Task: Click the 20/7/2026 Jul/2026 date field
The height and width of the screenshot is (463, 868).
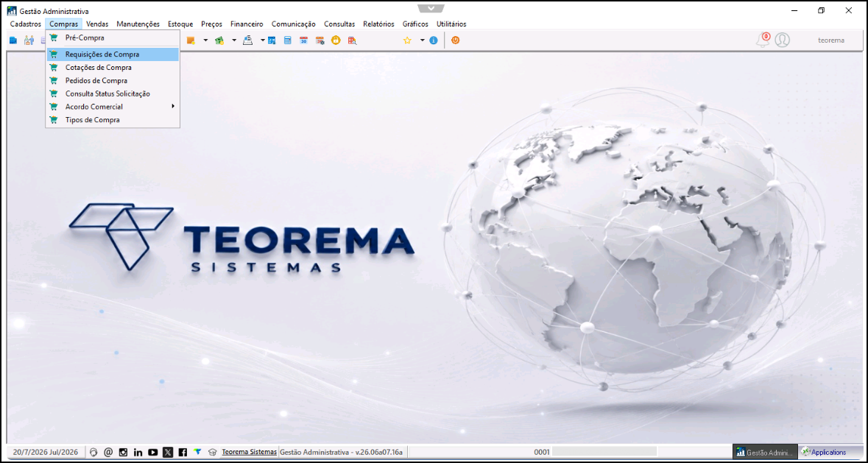Action: (46, 452)
